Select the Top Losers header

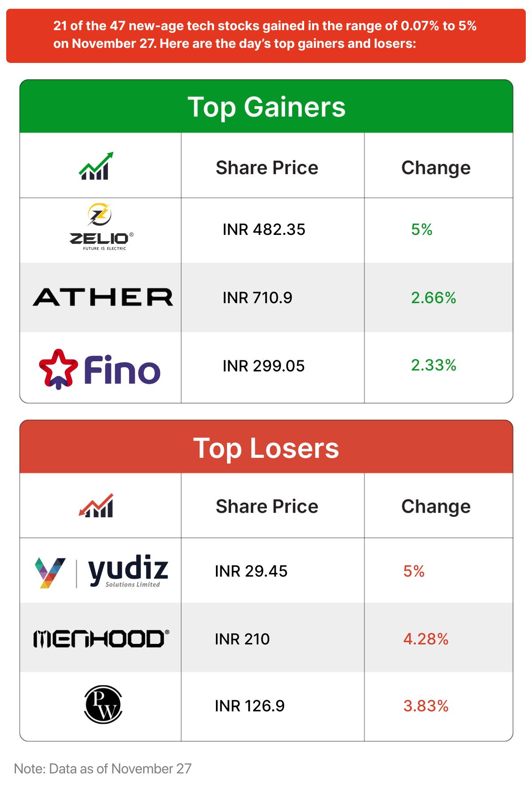coord(266,448)
